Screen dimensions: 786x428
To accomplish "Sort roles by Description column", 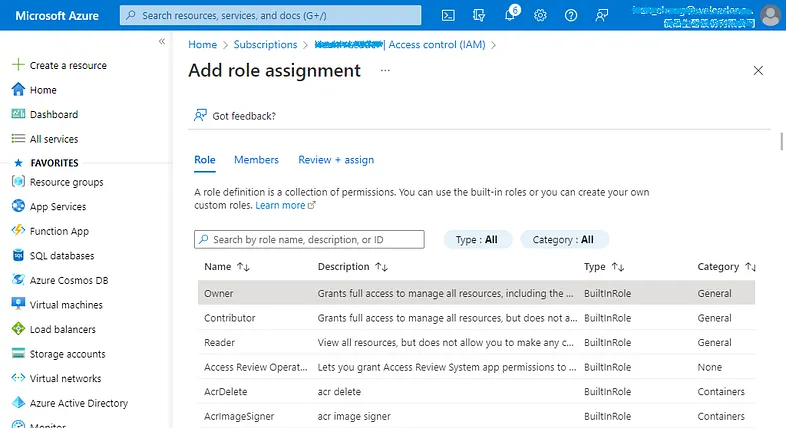I will (353, 267).
